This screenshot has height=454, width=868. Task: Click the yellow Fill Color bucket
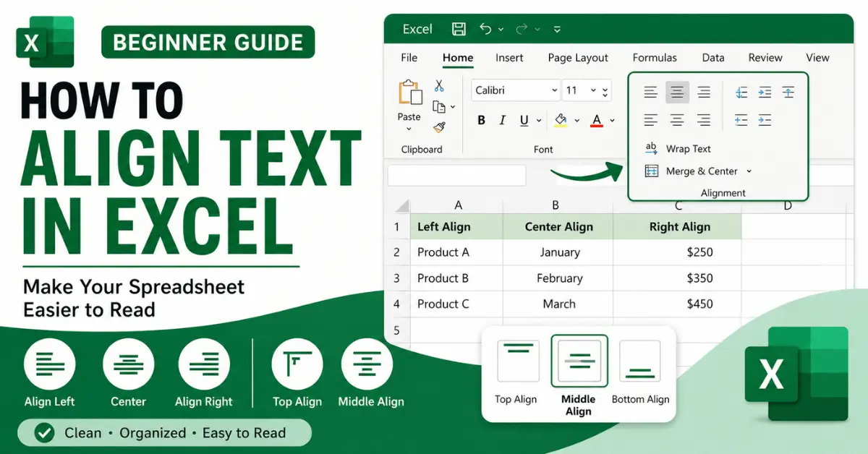[561, 120]
